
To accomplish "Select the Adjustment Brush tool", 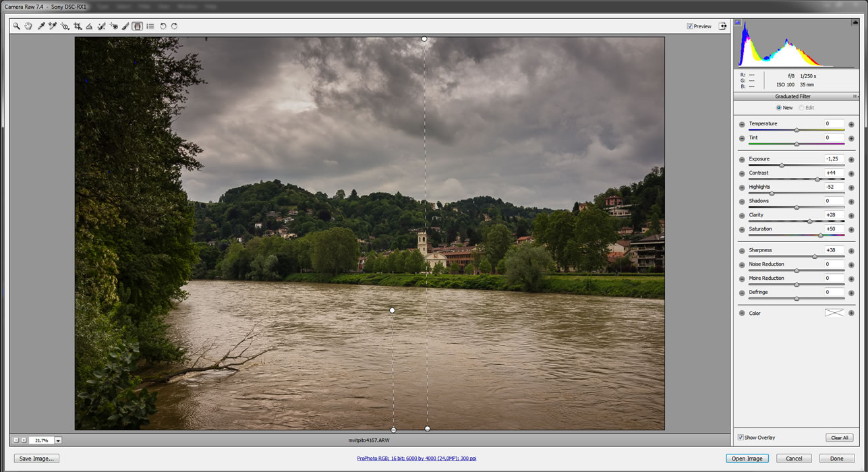I will [x=125, y=26].
